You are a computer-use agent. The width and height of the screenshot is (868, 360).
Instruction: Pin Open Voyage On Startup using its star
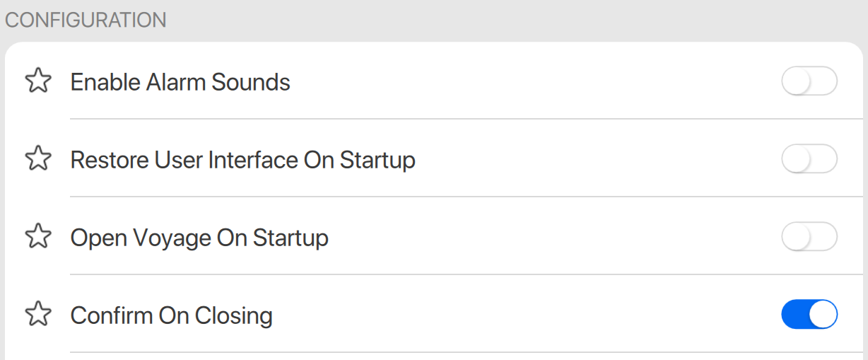click(38, 237)
